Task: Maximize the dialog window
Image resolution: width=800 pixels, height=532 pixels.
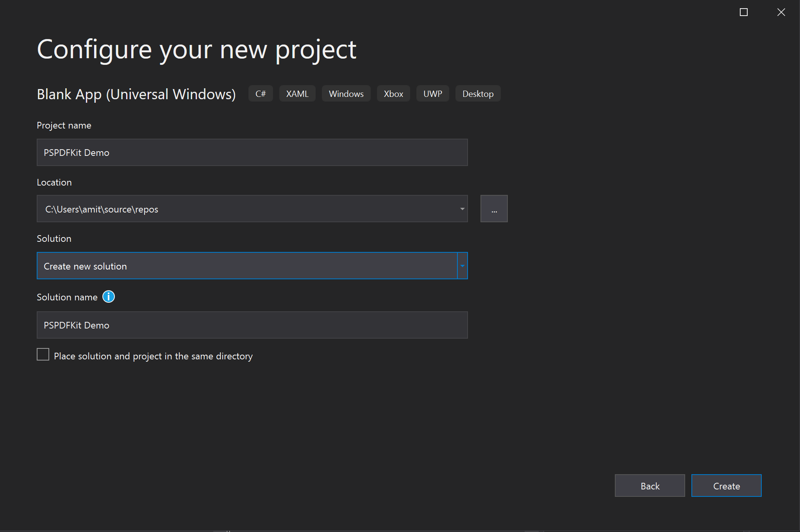Action: pos(744,12)
